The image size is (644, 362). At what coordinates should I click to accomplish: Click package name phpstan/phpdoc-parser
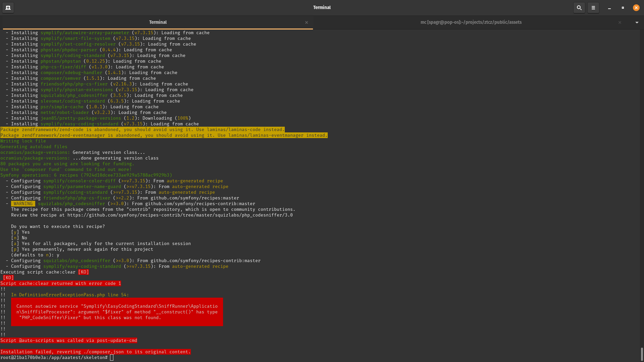point(69,50)
